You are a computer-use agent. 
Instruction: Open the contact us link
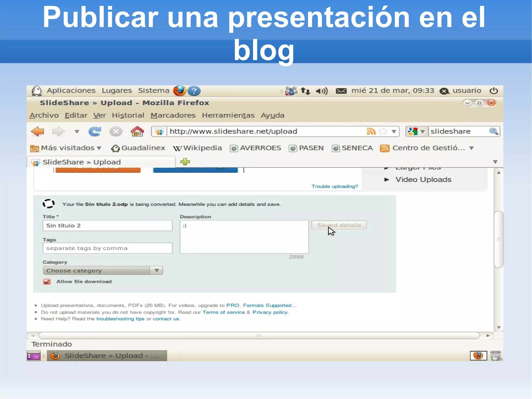(166, 319)
